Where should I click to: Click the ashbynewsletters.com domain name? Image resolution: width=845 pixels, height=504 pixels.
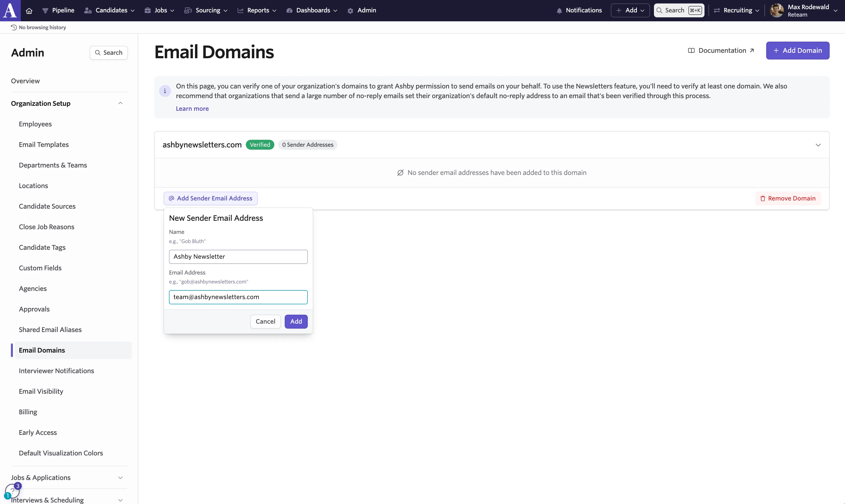click(202, 145)
